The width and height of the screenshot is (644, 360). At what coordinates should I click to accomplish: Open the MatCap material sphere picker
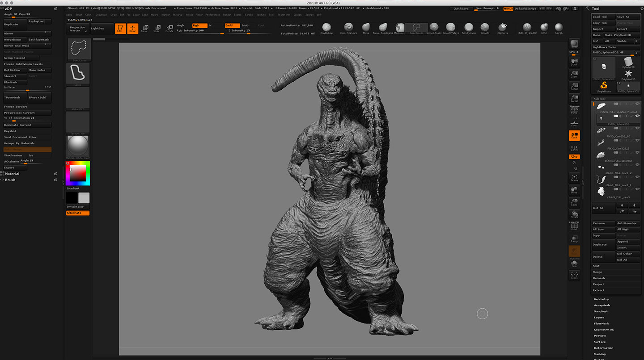(x=78, y=147)
